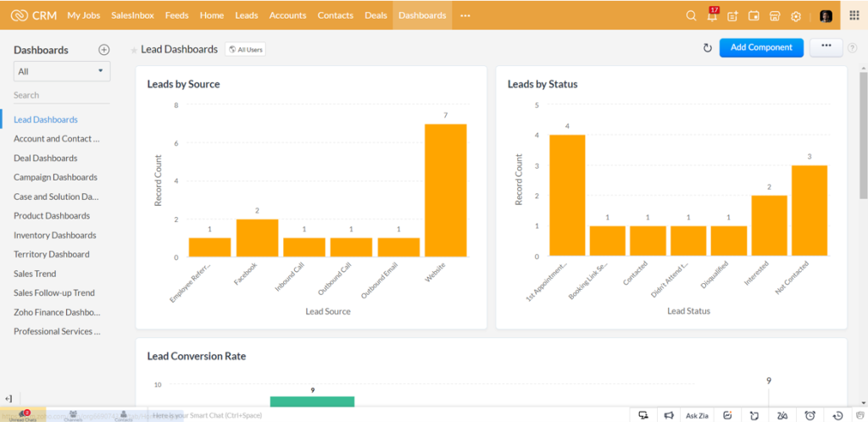Image resolution: width=868 pixels, height=422 pixels.
Task: Open the notifications bell with 17 badge
Action: pyautogui.click(x=712, y=15)
